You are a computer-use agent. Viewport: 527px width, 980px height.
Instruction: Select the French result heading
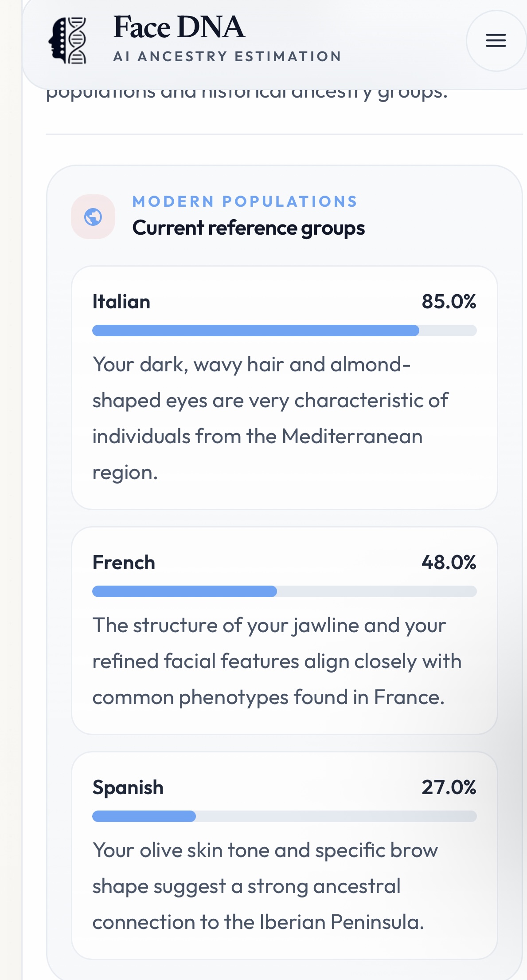(124, 563)
